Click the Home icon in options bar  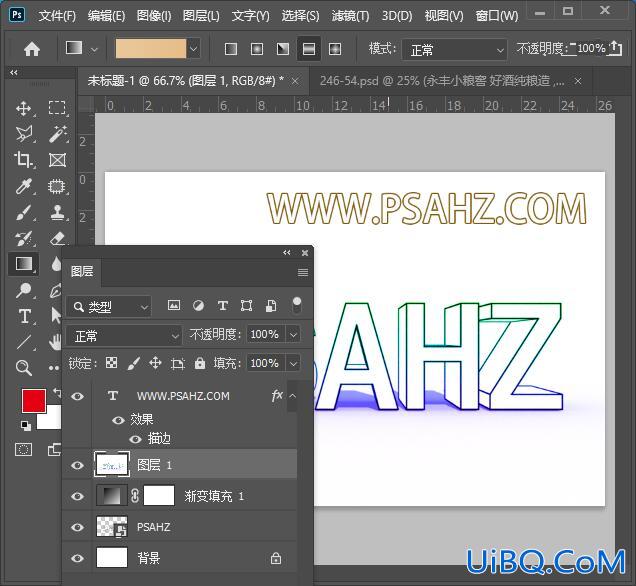[x=32, y=49]
